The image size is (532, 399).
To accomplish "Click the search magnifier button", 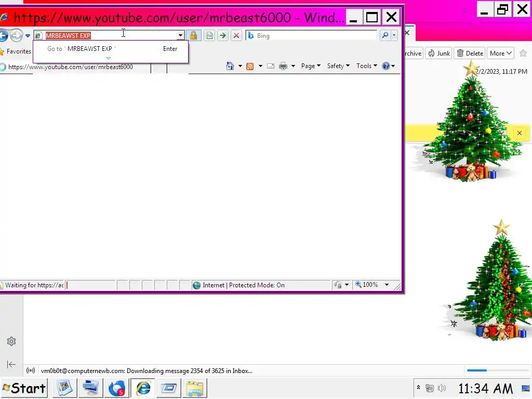I will [x=385, y=35].
